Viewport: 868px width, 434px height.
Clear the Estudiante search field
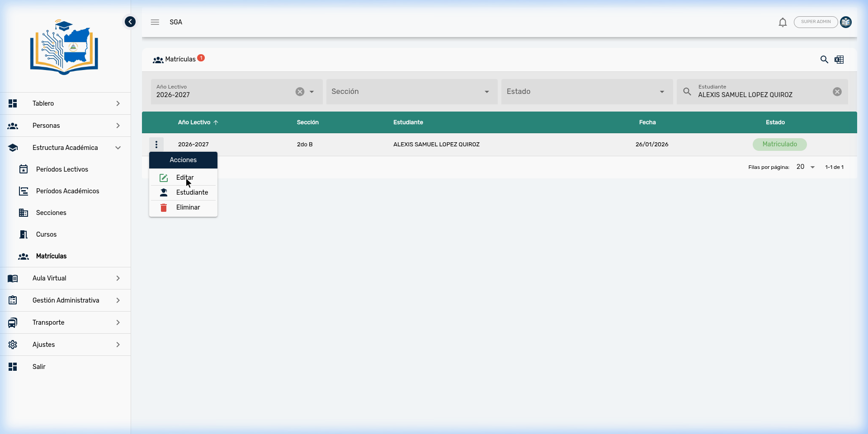837,92
